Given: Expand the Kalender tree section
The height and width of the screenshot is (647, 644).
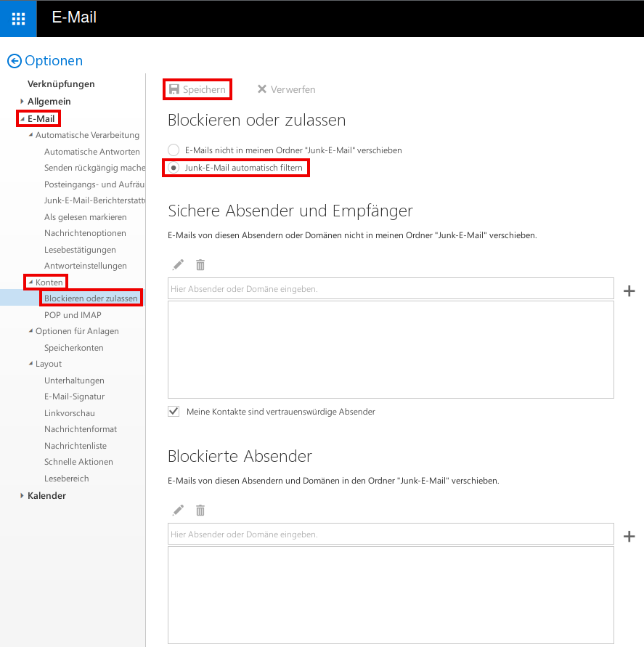Looking at the screenshot, I should [x=23, y=496].
